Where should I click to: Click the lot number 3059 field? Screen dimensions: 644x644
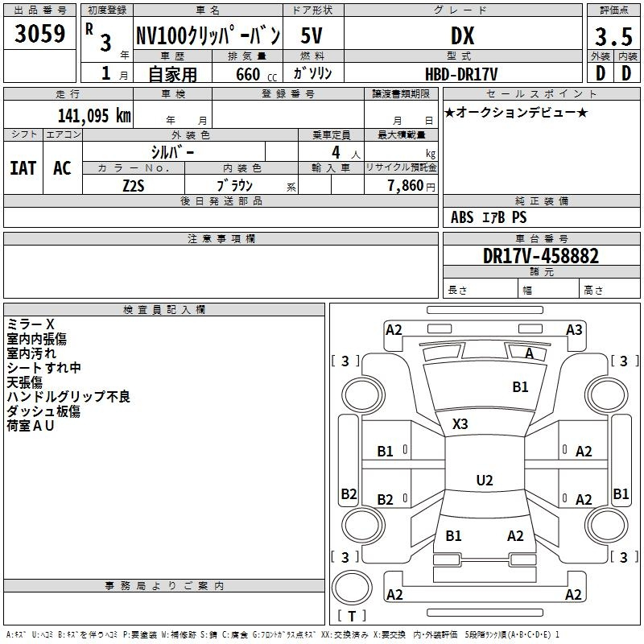coord(40,35)
